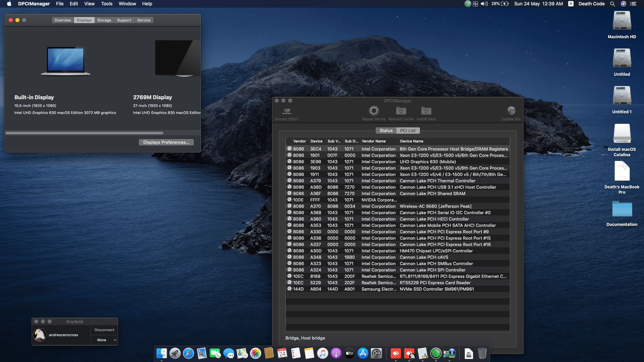
Task: Click the Update IDs icon
Action: pyautogui.click(x=511, y=111)
